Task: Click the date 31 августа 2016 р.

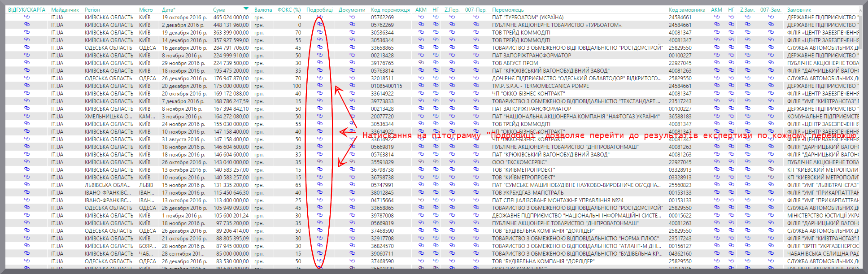Action: (183, 139)
